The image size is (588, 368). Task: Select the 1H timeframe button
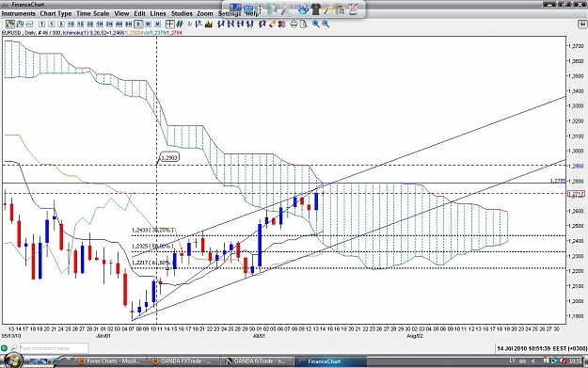[x=100, y=24]
